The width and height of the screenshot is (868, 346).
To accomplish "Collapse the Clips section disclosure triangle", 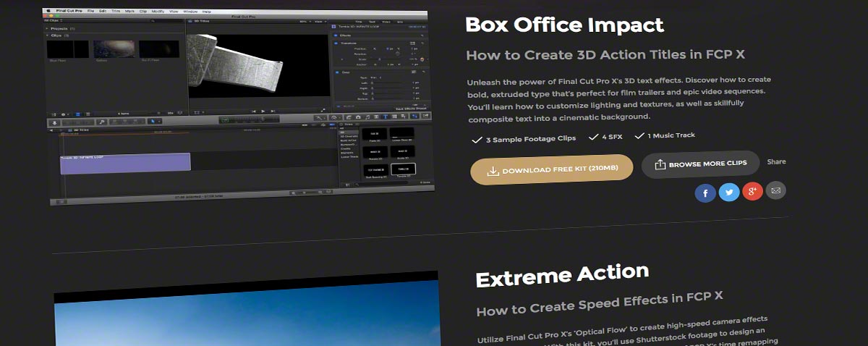I will coord(47,35).
